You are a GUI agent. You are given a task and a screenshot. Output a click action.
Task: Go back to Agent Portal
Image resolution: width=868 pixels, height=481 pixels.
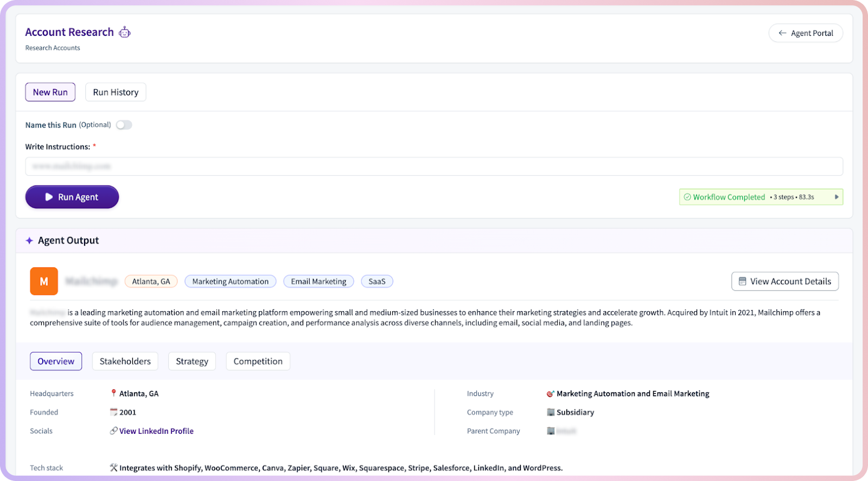point(806,33)
